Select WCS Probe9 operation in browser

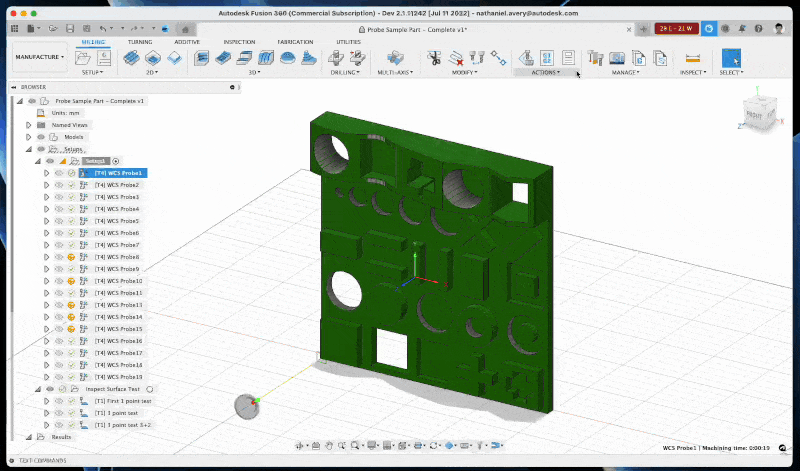point(117,269)
